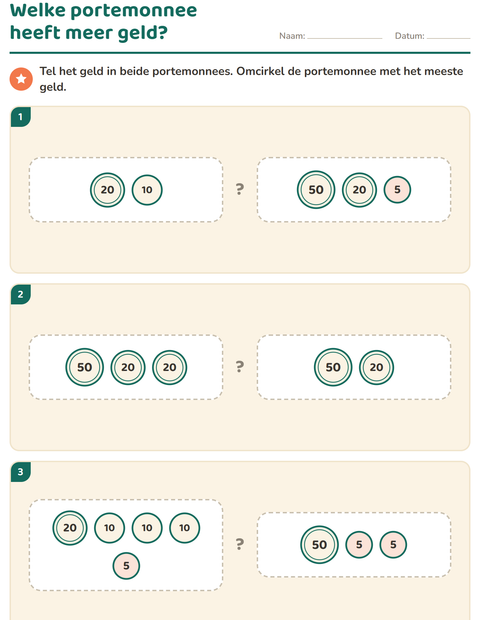The width and height of the screenshot is (480, 620).
Task: Select the 20 coin in exercise 1's left wallet
Action: click(108, 190)
